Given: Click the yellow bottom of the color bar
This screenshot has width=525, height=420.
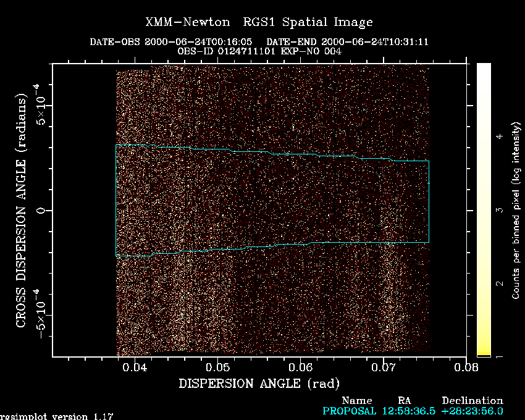Looking at the screenshot, I should click(484, 353).
